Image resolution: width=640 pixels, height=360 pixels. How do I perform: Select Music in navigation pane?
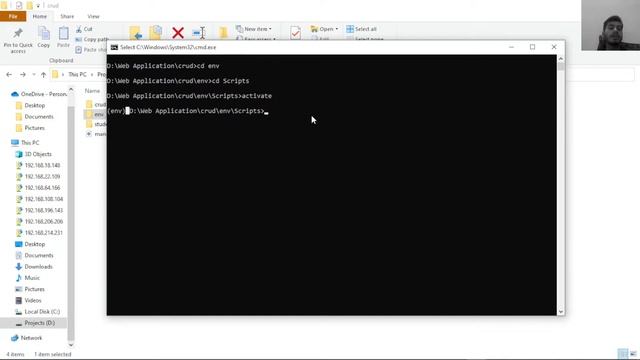[28, 278]
